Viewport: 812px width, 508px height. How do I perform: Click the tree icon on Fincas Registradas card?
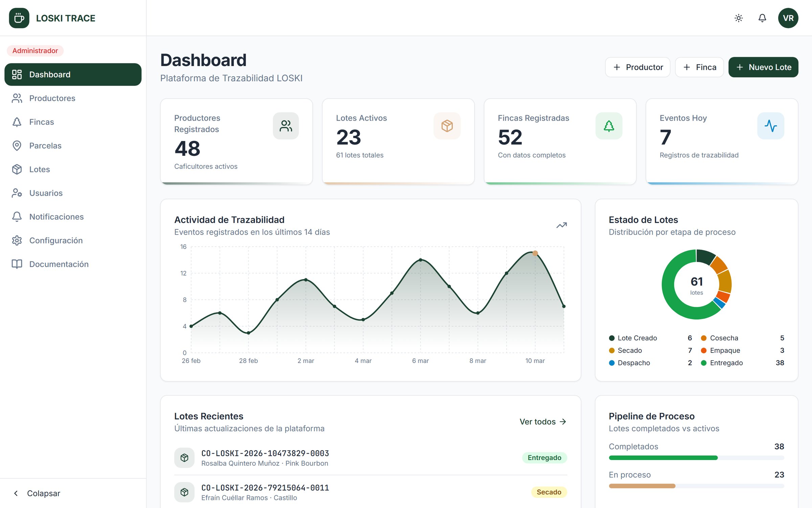tap(609, 126)
